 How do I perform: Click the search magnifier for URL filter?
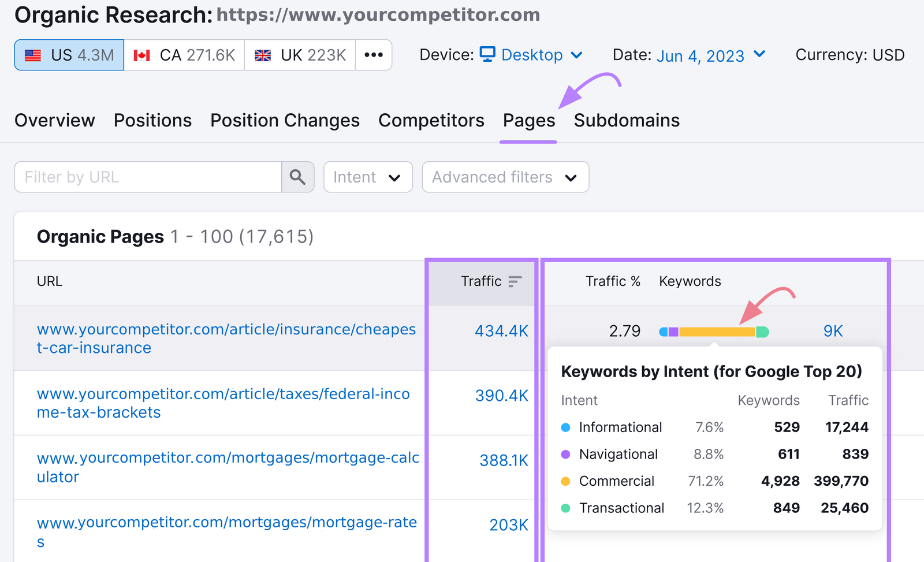tap(298, 177)
